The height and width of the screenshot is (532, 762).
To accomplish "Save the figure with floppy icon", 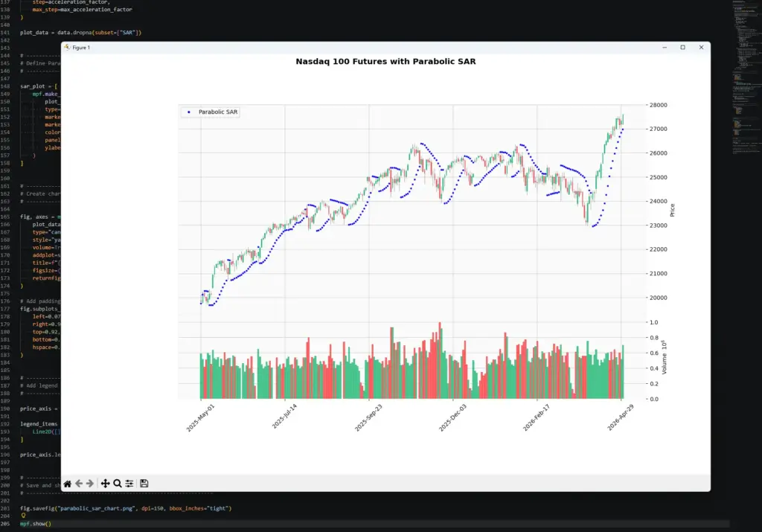I will point(144,484).
